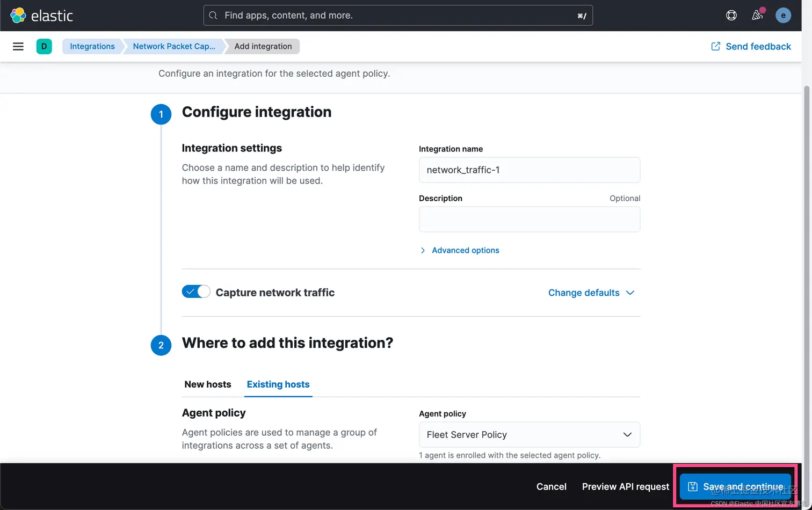Click the Cancel button

click(x=551, y=486)
